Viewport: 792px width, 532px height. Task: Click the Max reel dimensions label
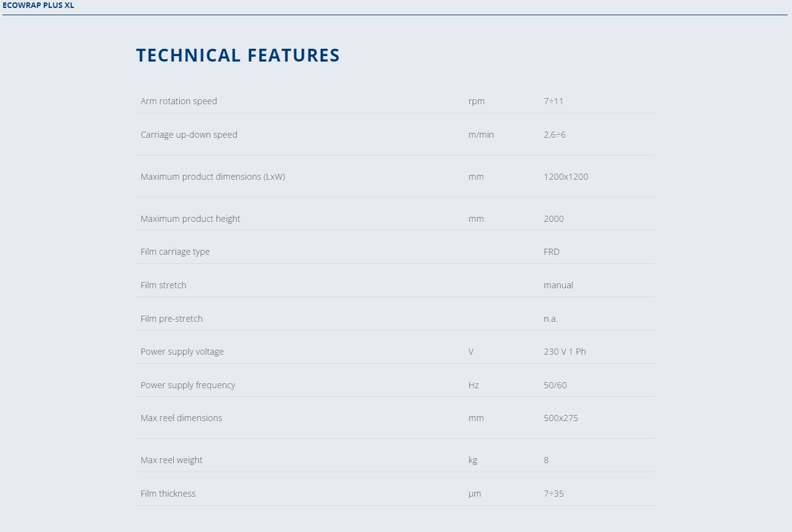coord(181,418)
